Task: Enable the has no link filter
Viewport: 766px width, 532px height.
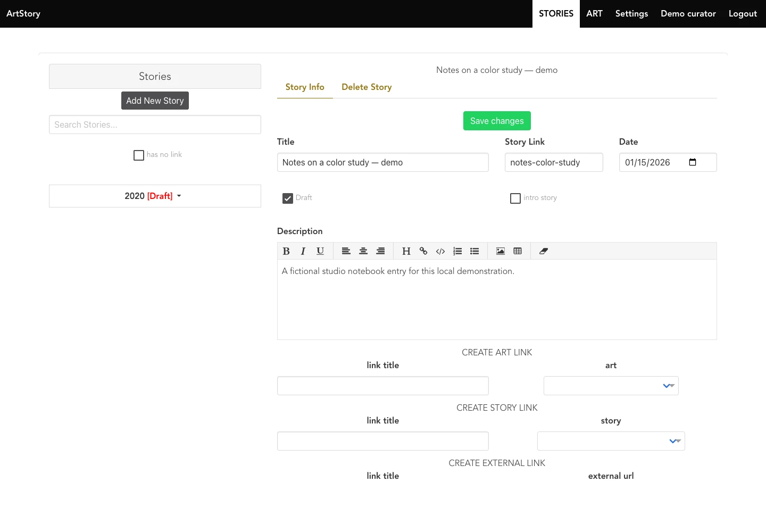Action: (139, 155)
